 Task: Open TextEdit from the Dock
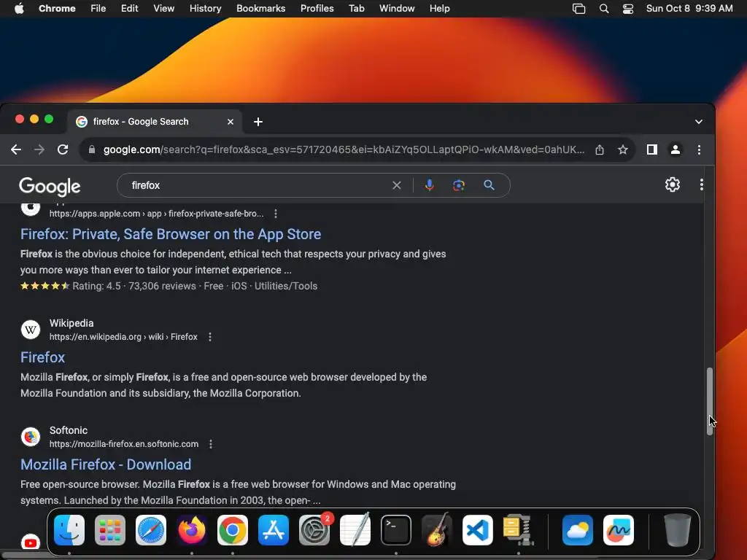click(355, 530)
